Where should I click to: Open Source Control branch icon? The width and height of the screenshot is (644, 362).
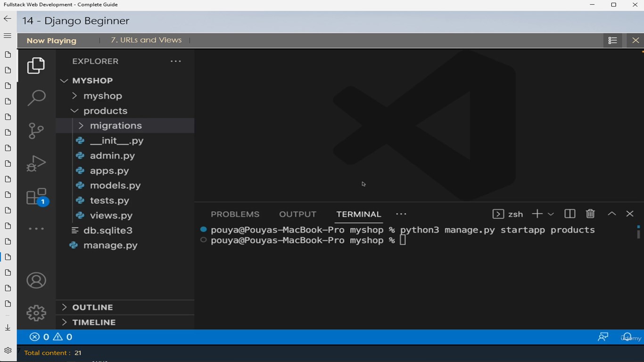coord(36,131)
